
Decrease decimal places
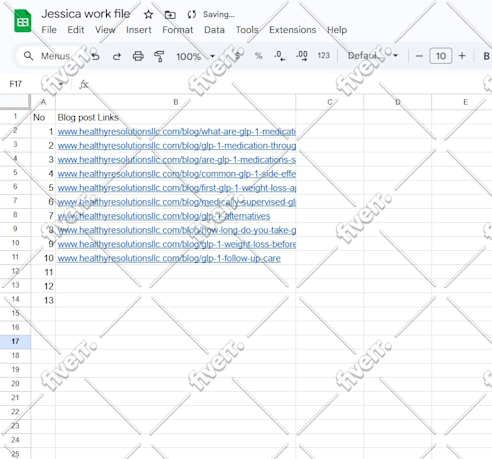tap(279, 56)
